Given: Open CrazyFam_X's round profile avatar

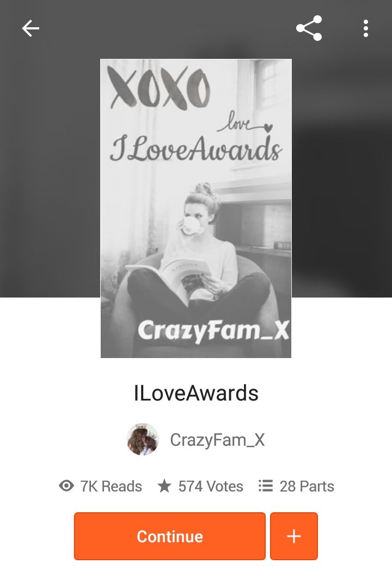Looking at the screenshot, I should click(143, 439).
